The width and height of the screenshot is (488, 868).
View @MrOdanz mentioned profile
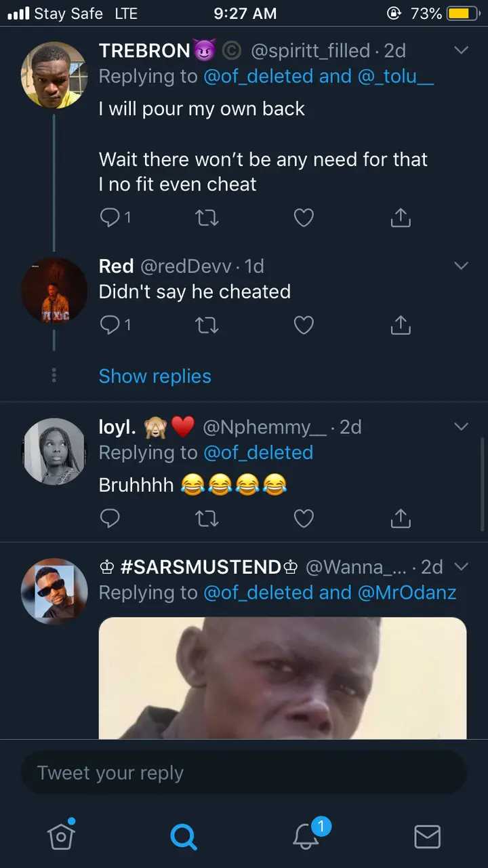pyautogui.click(x=415, y=592)
